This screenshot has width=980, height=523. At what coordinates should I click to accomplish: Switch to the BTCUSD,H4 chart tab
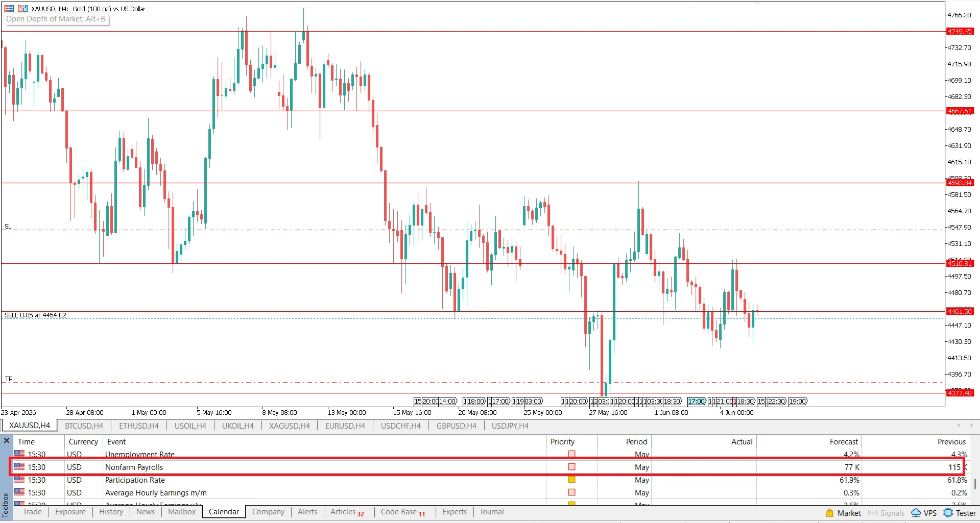84,426
